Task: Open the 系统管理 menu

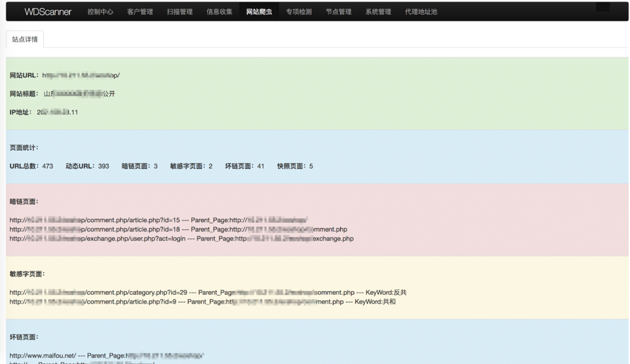Action: 378,12
